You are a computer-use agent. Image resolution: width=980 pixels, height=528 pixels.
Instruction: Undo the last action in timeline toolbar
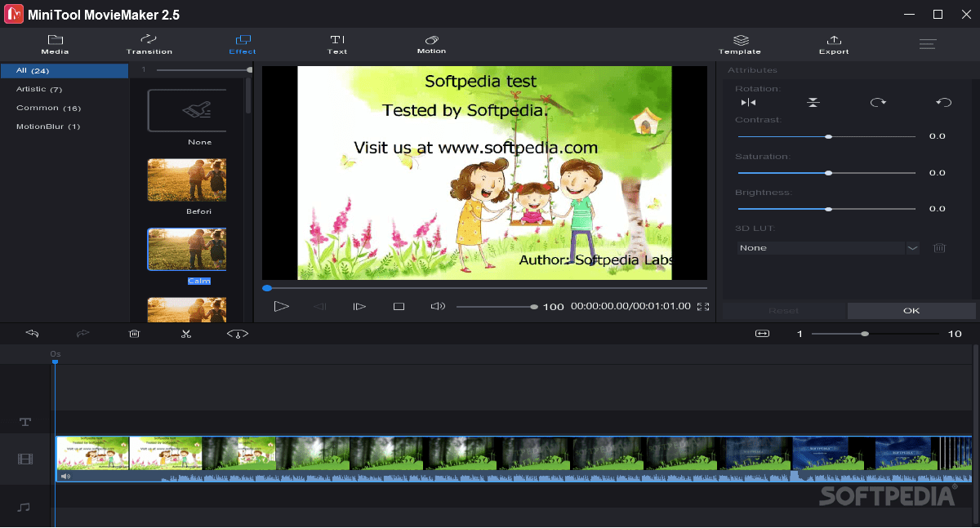[x=32, y=334]
